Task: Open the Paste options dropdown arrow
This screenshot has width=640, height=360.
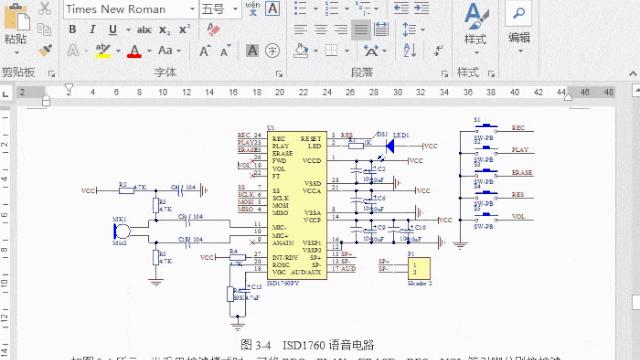Action: coord(16,53)
